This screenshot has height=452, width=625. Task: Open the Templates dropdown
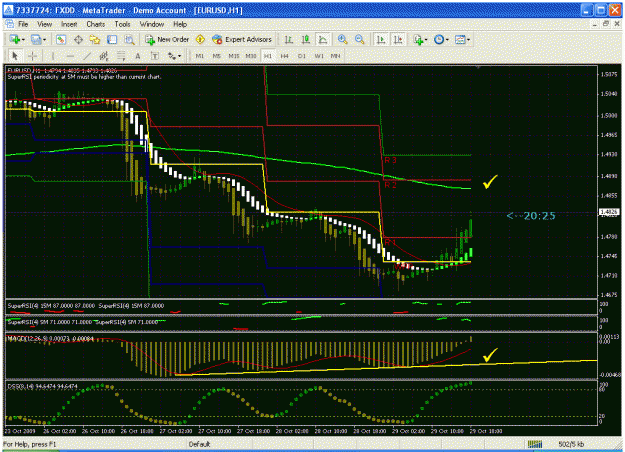[x=462, y=39]
